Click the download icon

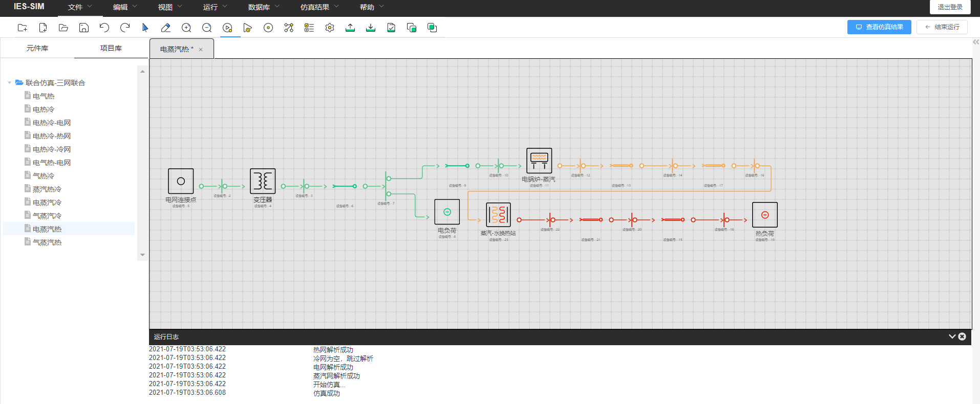(x=371, y=28)
